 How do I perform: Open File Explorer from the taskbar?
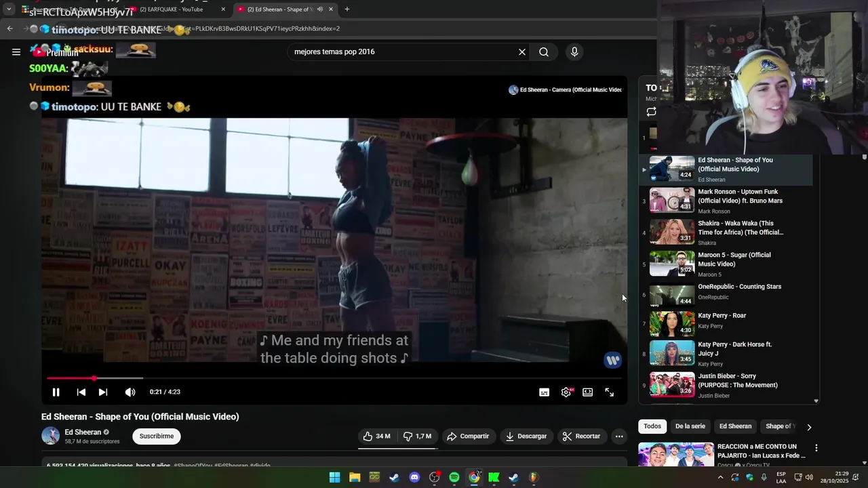(355, 477)
